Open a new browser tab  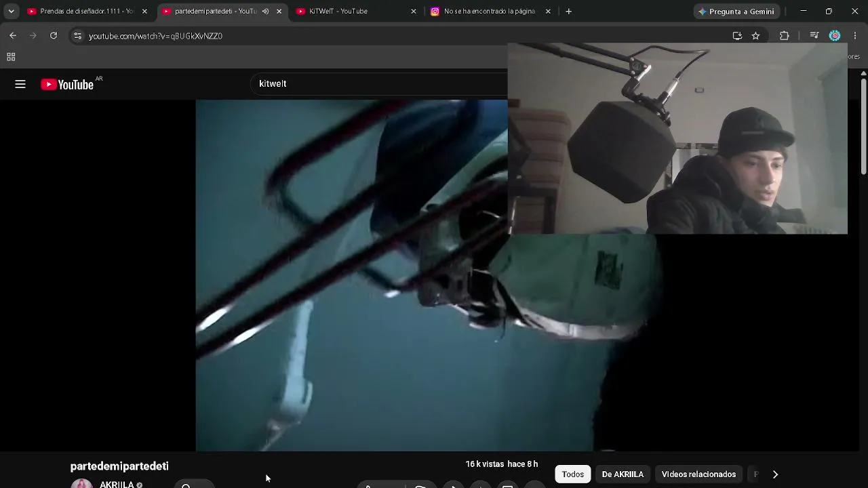click(x=568, y=12)
